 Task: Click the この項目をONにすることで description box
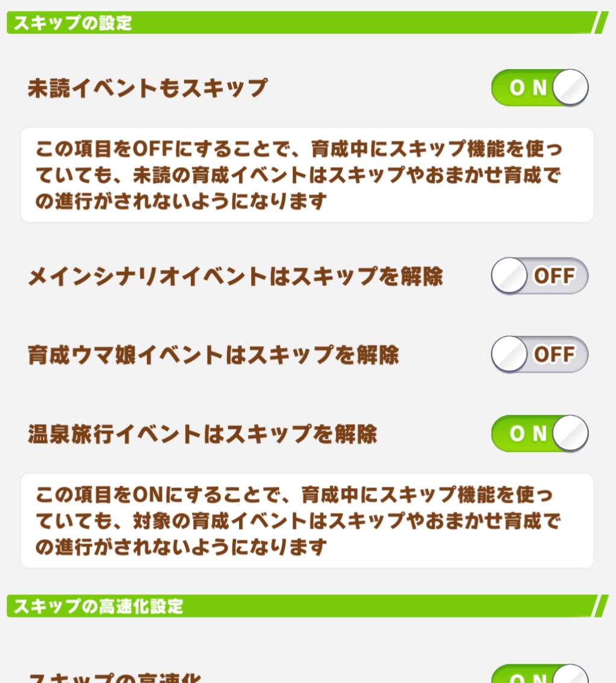click(x=307, y=521)
